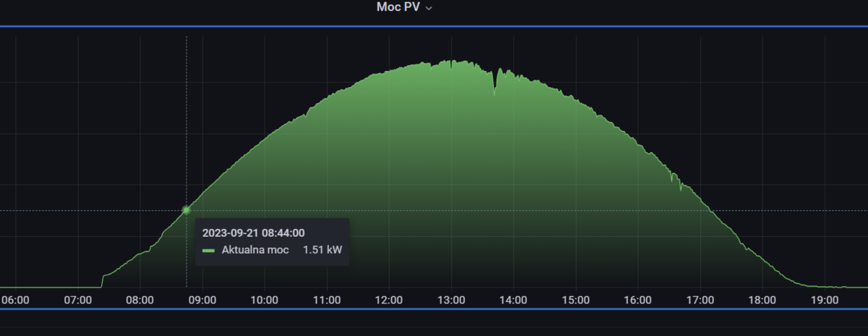Click the Moc PV panel title
868x336 pixels.
[398, 7]
